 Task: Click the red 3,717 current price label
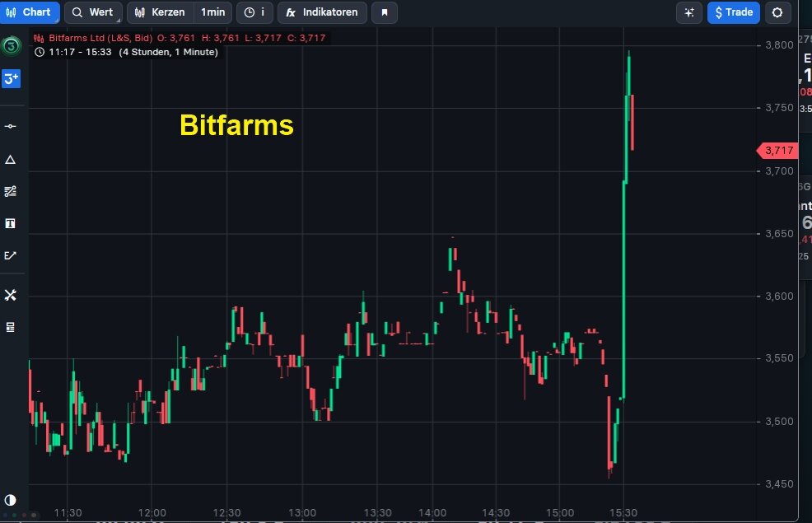[x=777, y=150]
